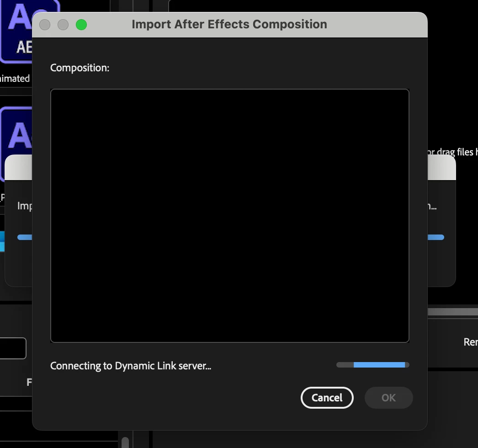Click the "Import After Effects Composition" dialog title
This screenshot has width=478, height=448.
click(229, 24)
